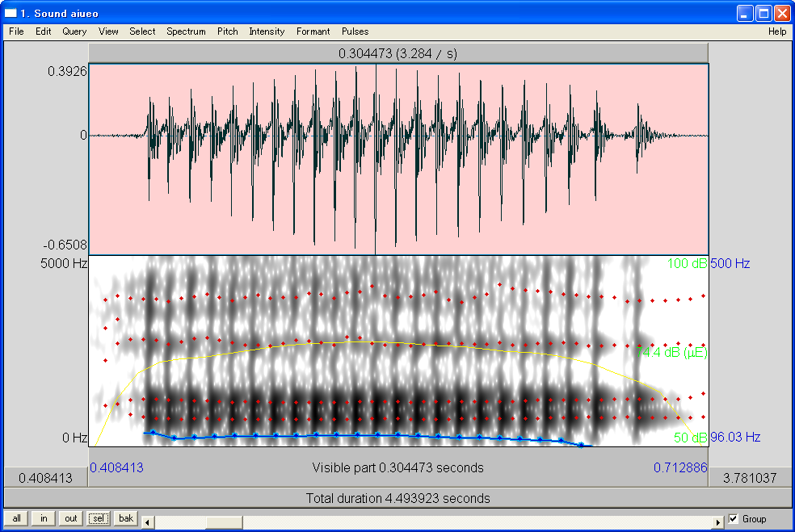Open the Help menu

coord(776,31)
